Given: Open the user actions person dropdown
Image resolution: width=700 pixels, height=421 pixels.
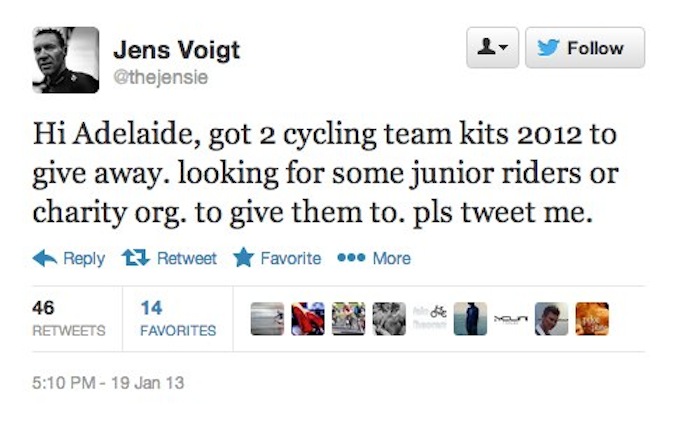Looking at the screenshot, I should 492,47.
